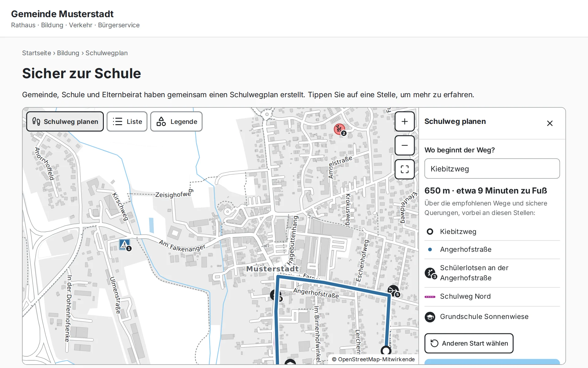Select Kiebitzweg in the route steps

[x=492, y=232]
